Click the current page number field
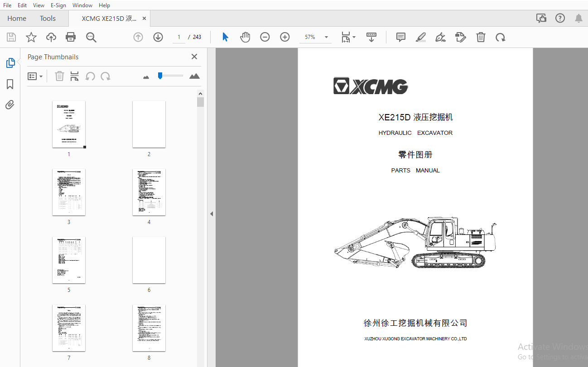 tap(179, 37)
